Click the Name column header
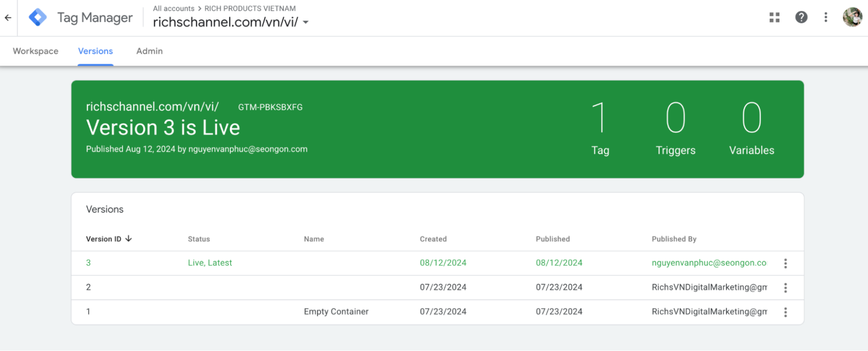 (x=314, y=239)
